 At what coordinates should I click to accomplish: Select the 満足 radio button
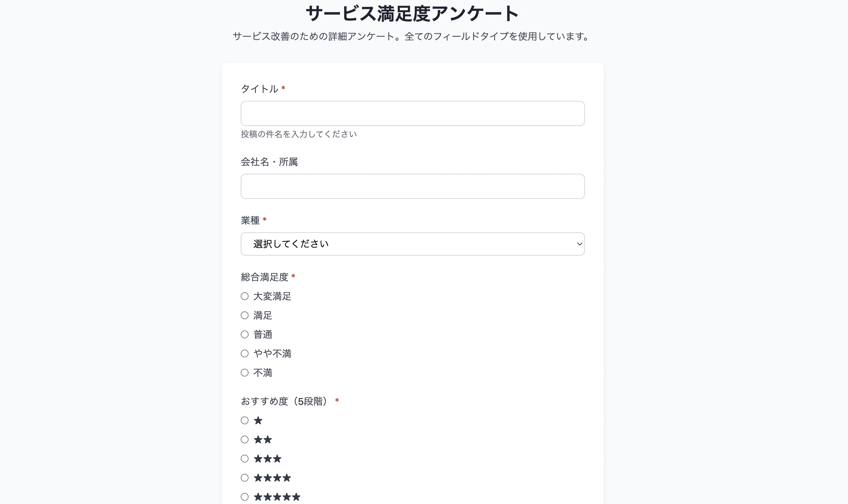click(x=245, y=315)
